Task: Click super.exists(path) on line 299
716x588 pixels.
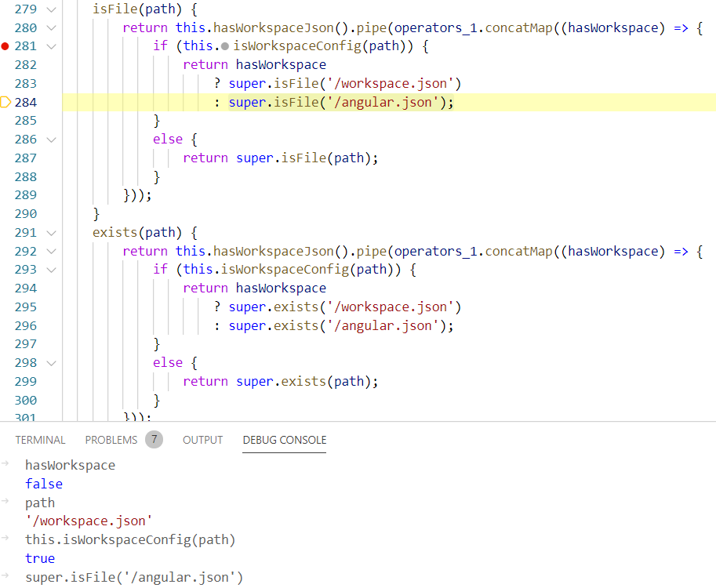Action: click(303, 381)
